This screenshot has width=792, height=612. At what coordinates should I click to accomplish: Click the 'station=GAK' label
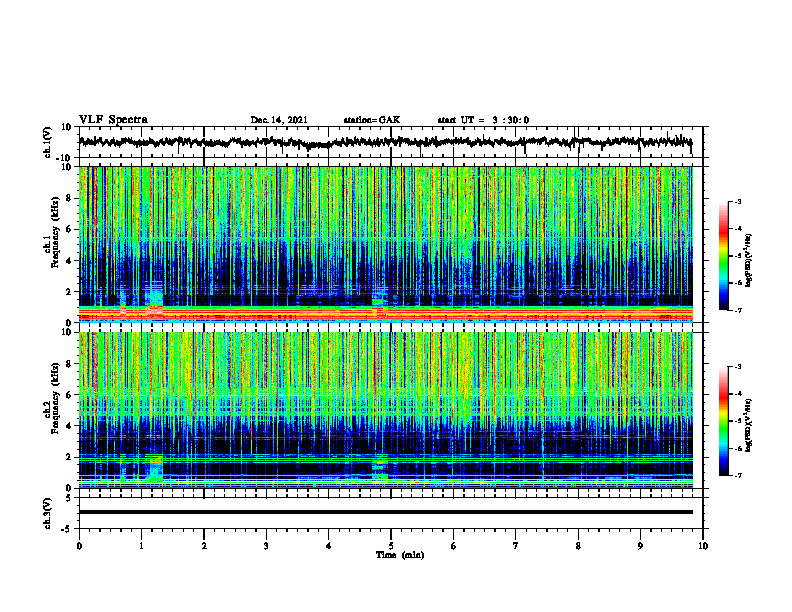372,120
